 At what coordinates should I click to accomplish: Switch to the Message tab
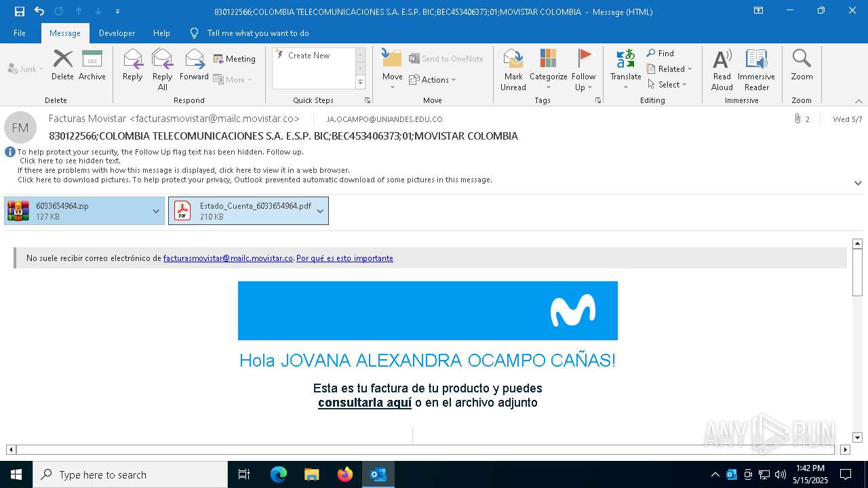point(65,33)
